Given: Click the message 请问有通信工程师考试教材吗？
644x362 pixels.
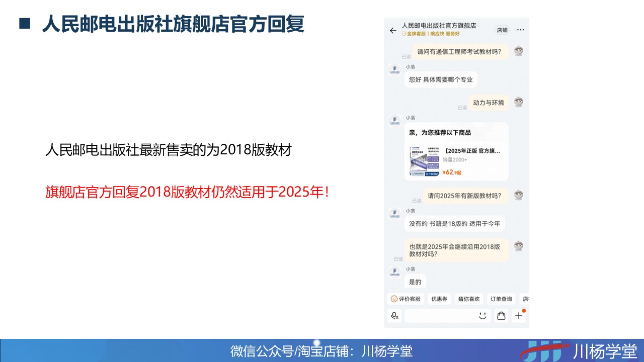Looking at the screenshot, I should [x=461, y=51].
